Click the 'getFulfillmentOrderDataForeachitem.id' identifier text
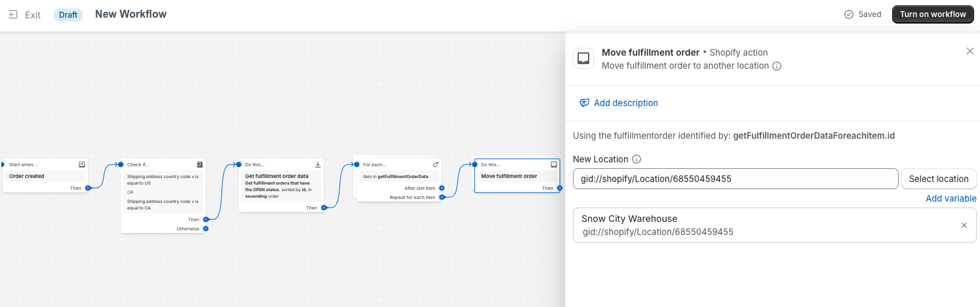980x307 pixels. coord(814,136)
